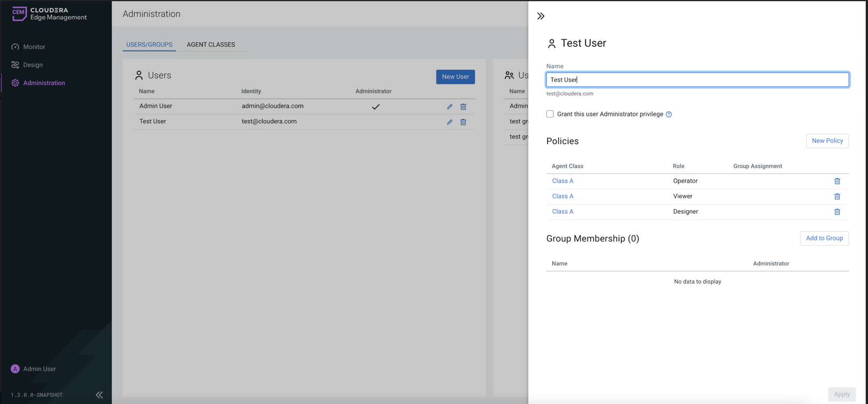The height and width of the screenshot is (404, 868).
Task: Remove the Operator policy with trash icon
Action: click(837, 181)
